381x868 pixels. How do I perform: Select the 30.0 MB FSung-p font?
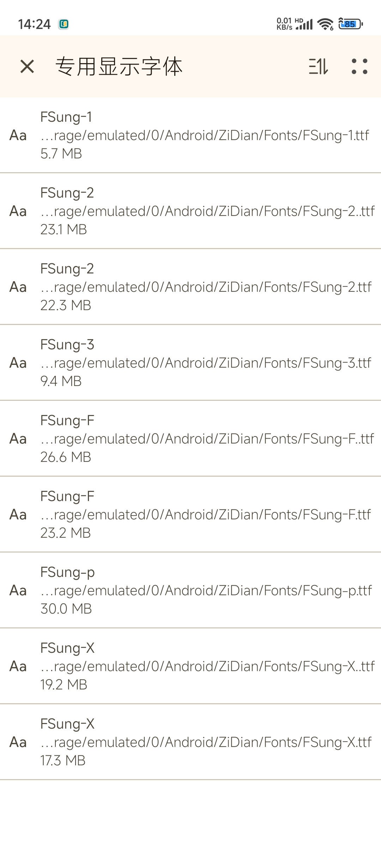click(x=67, y=572)
